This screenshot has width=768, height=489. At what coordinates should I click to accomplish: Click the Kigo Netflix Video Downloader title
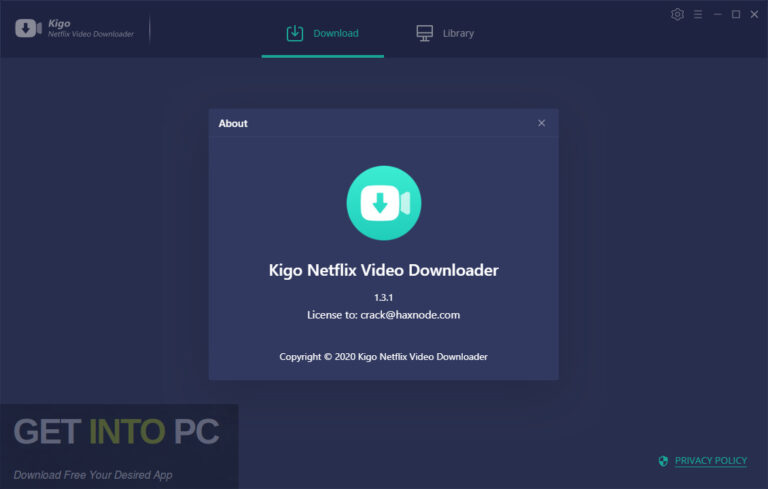pyautogui.click(x=384, y=270)
